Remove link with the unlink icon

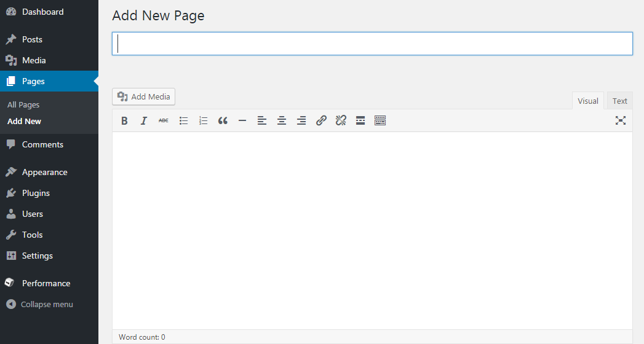click(x=341, y=120)
